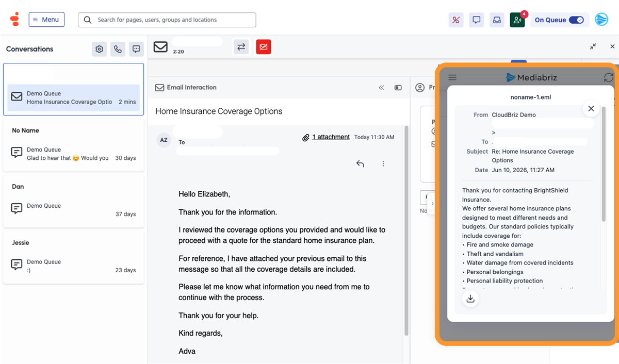
Task: Click the email body scrollbar
Action: [406, 230]
